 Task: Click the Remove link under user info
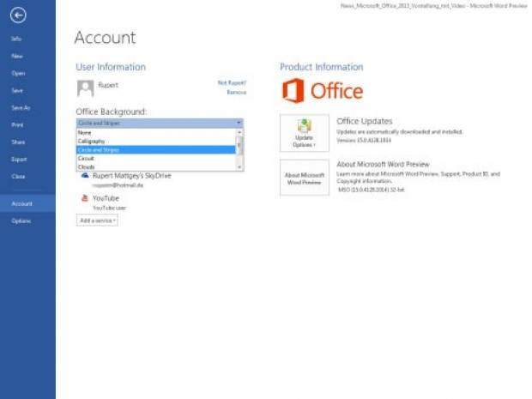click(x=237, y=93)
